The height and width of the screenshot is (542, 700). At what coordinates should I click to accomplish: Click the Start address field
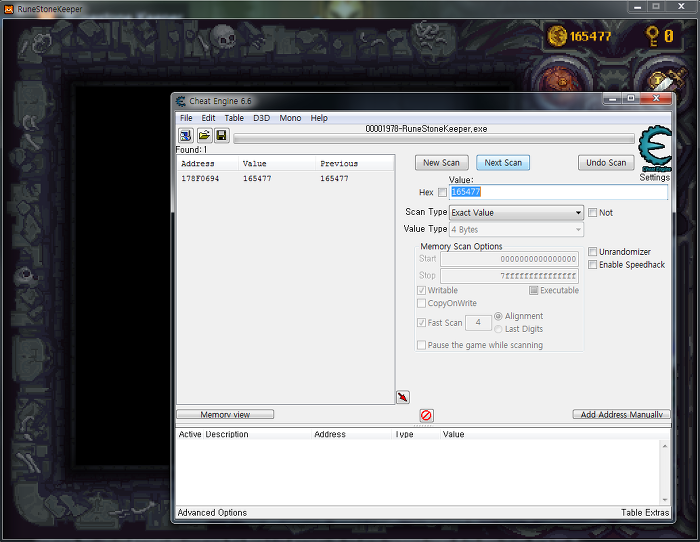click(509, 259)
